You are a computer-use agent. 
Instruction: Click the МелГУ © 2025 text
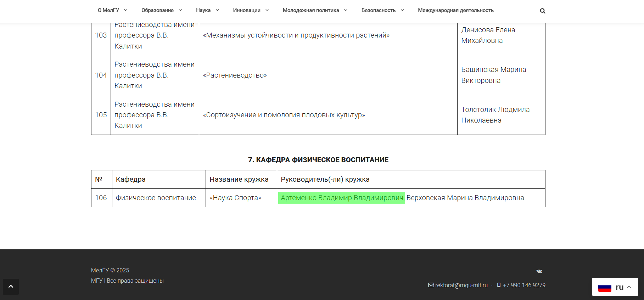[110, 270]
